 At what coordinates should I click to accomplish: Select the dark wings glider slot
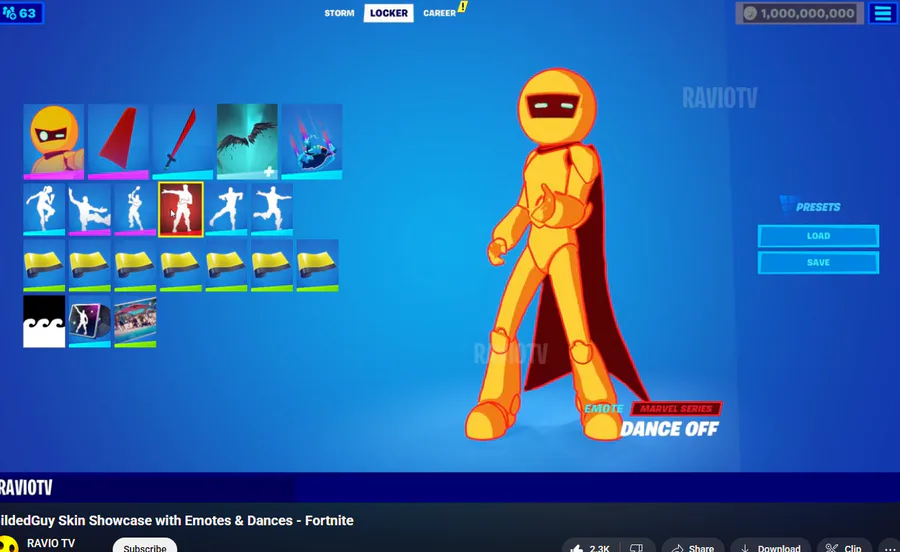click(x=247, y=142)
